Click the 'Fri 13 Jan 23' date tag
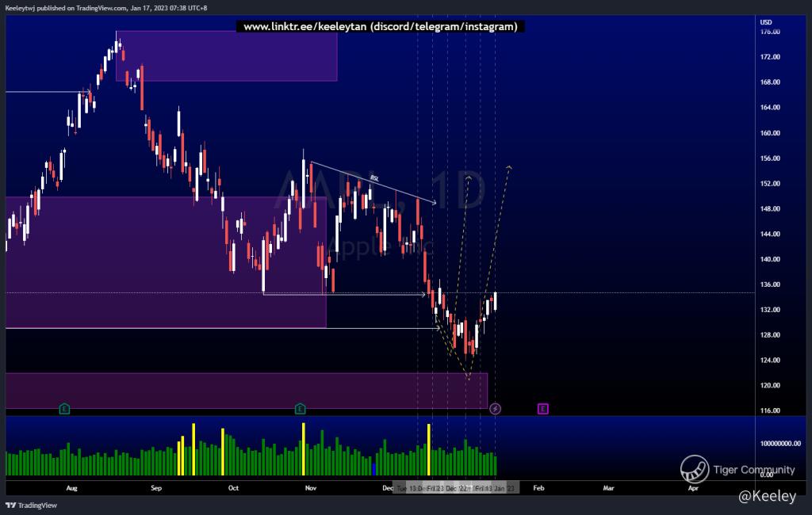The width and height of the screenshot is (812, 515). (x=496, y=489)
